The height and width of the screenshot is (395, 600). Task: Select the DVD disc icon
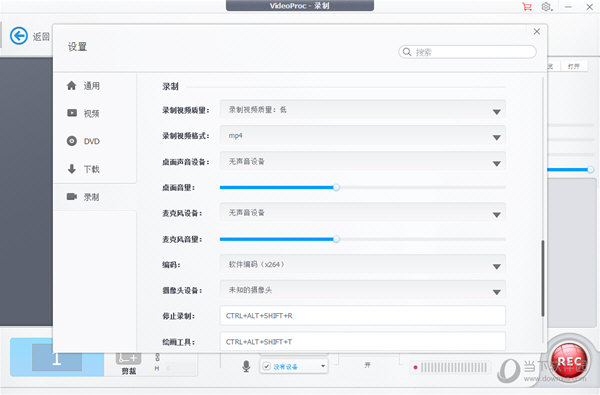click(72, 141)
